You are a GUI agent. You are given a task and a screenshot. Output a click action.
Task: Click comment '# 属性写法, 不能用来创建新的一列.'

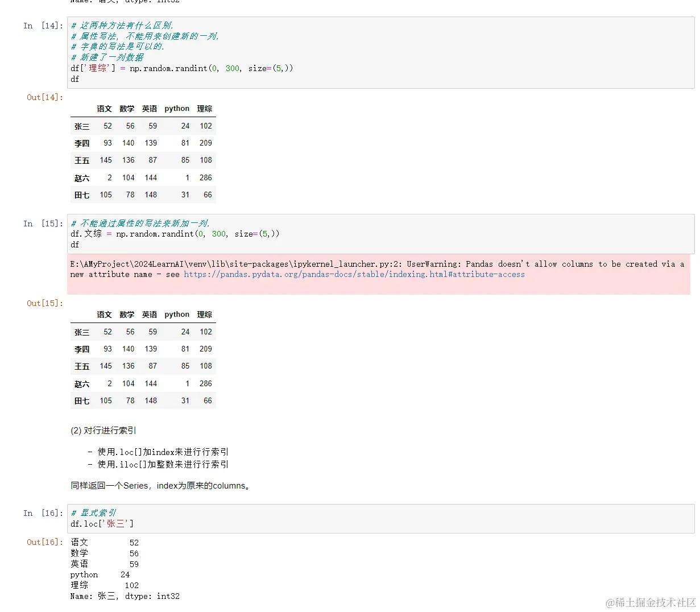tap(144, 36)
